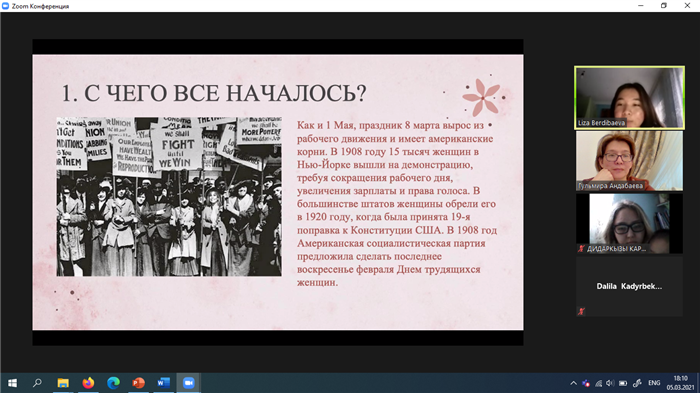Click muted mic icon on Dalila tile

click(581, 311)
